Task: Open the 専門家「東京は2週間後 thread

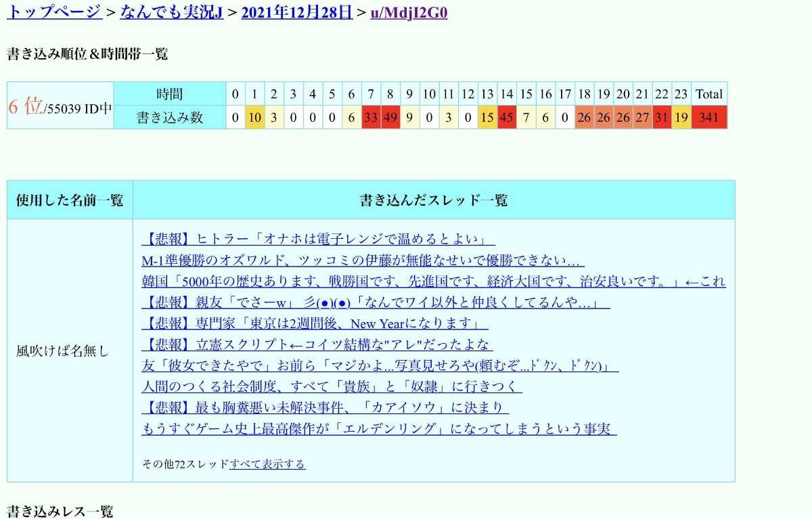Action: (315, 323)
